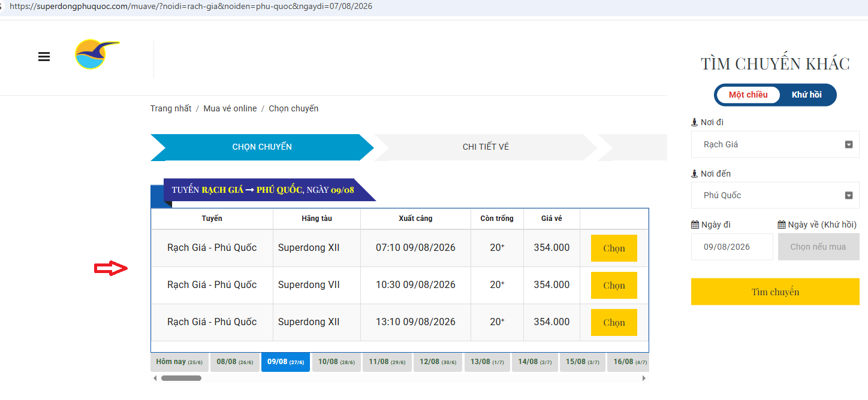Click the Giá vé column header

pos(551,219)
